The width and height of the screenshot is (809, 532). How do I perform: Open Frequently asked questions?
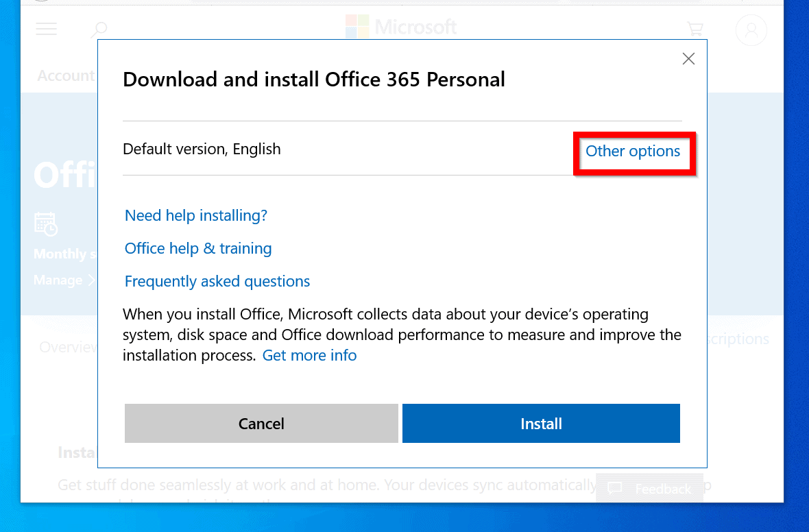[x=217, y=281]
